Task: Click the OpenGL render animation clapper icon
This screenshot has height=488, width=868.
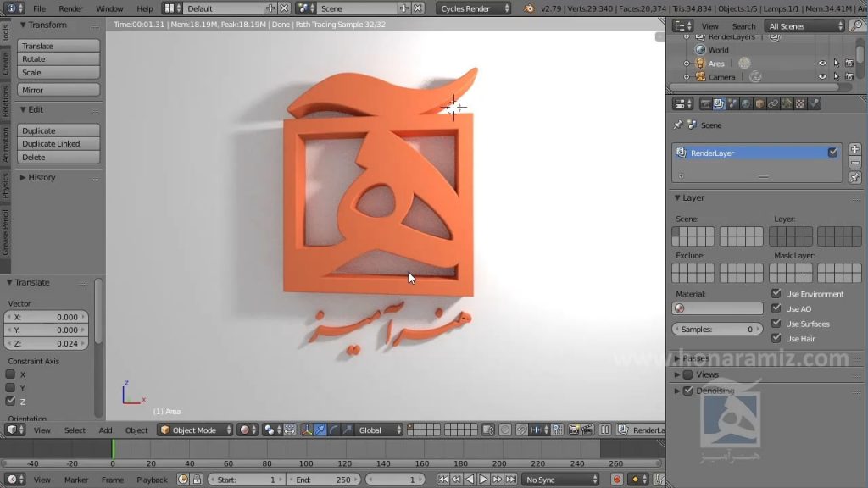Action: click(587, 430)
